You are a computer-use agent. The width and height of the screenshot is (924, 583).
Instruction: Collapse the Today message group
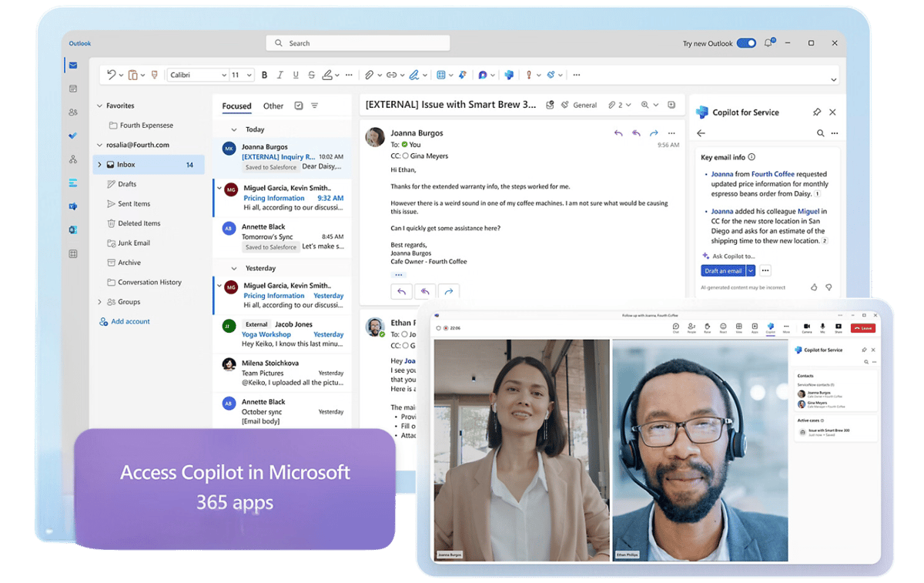(x=234, y=129)
